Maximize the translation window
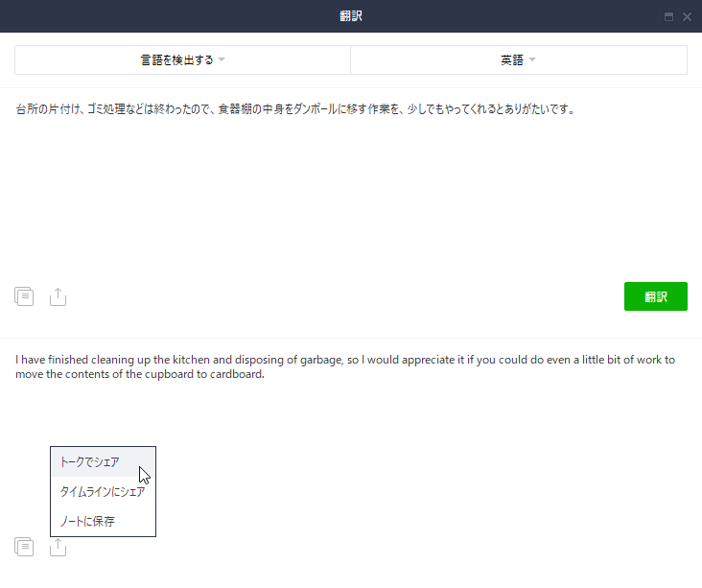The image size is (702, 588). (x=668, y=17)
